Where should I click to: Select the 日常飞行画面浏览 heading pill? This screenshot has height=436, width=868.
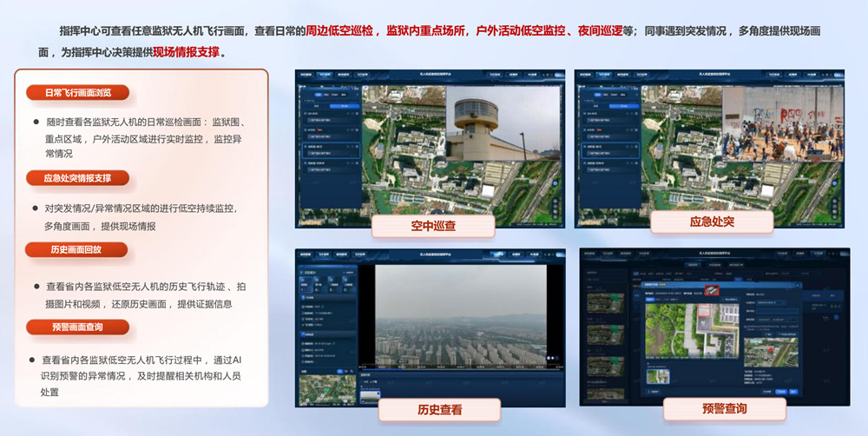(x=77, y=93)
